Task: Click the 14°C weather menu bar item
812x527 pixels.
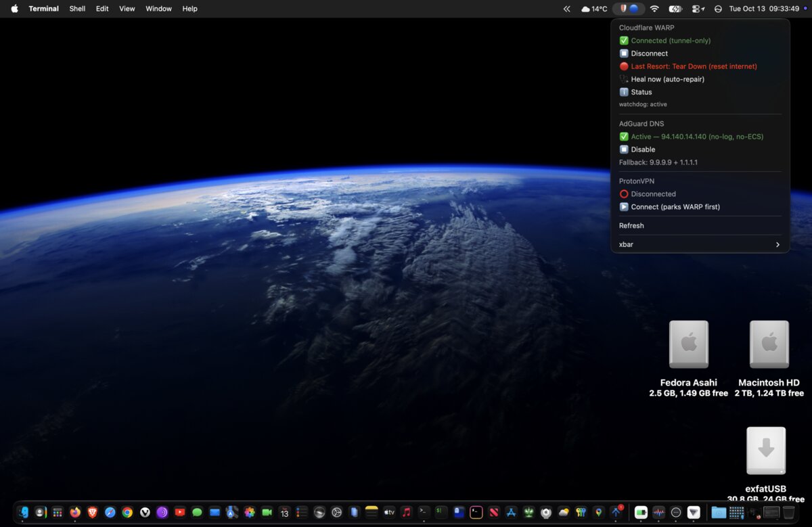Action: coord(594,9)
